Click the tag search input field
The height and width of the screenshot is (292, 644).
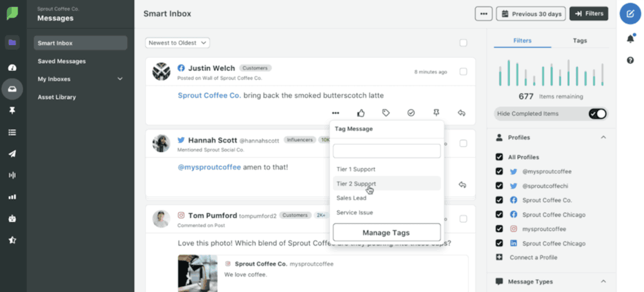click(x=386, y=151)
